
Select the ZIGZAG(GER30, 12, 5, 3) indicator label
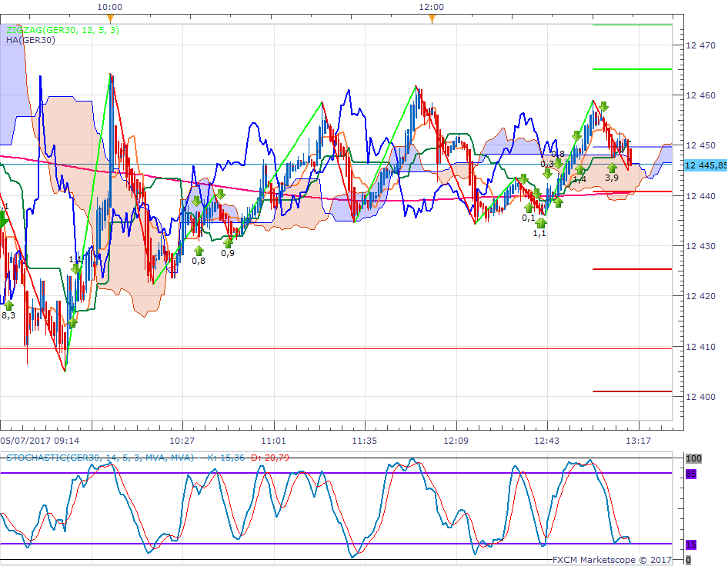pyautogui.click(x=63, y=30)
